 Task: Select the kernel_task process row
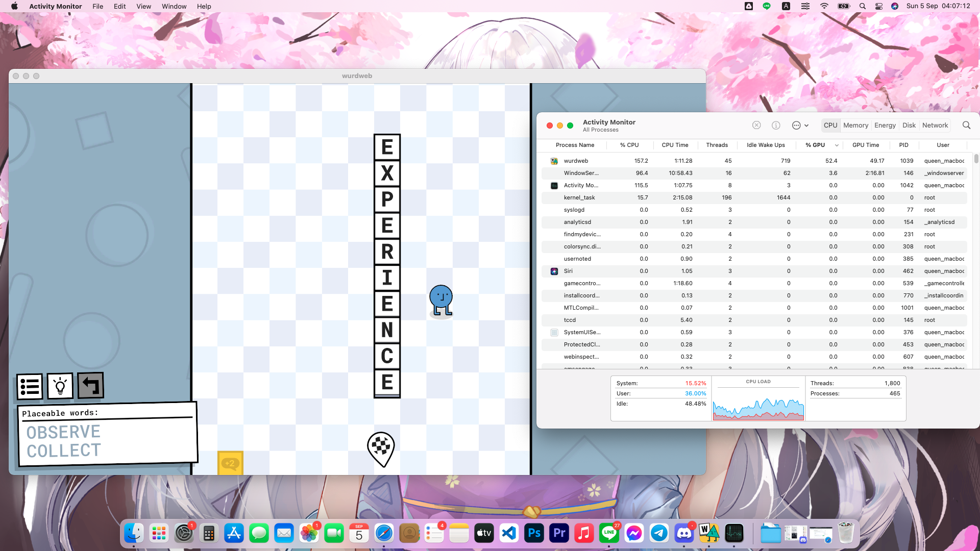tap(754, 197)
